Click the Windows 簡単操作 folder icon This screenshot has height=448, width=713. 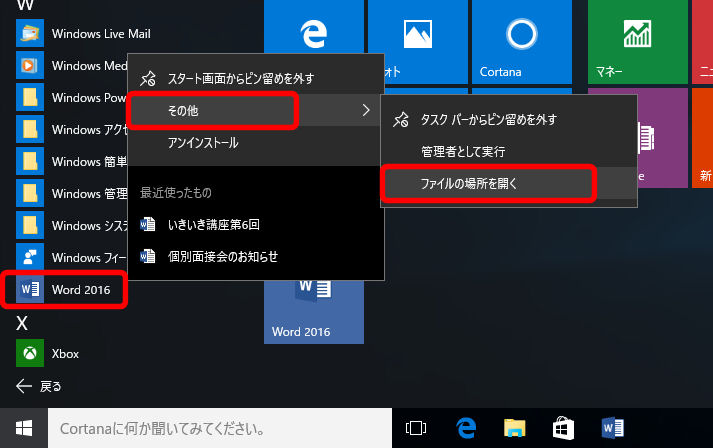[30, 161]
